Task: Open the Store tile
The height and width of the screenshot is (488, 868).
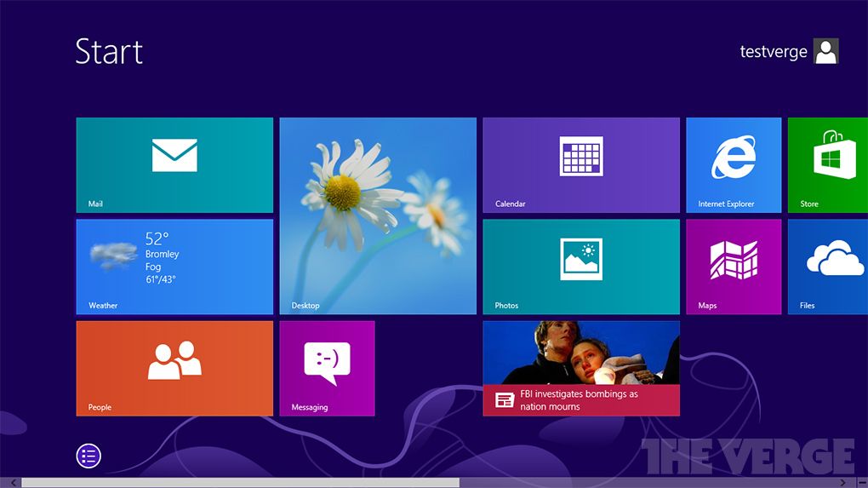Action: point(827,164)
